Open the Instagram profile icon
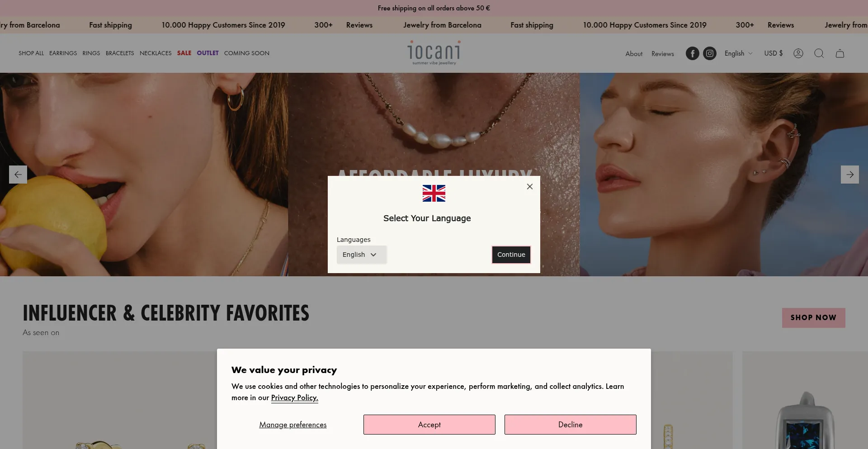The width and height of the screenshot is (868, 449). coord(710,53)
